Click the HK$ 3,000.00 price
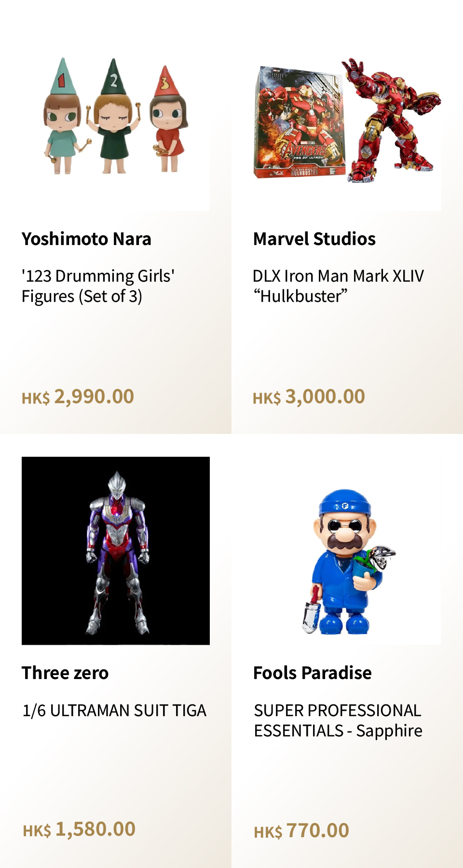This screenshot has height=868, width=463. [309, 397]
